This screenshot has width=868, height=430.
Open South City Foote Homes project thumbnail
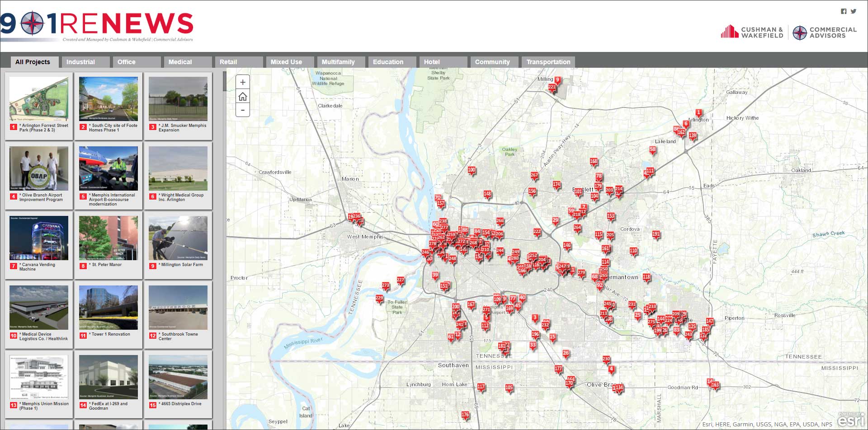tap(108, 99)
